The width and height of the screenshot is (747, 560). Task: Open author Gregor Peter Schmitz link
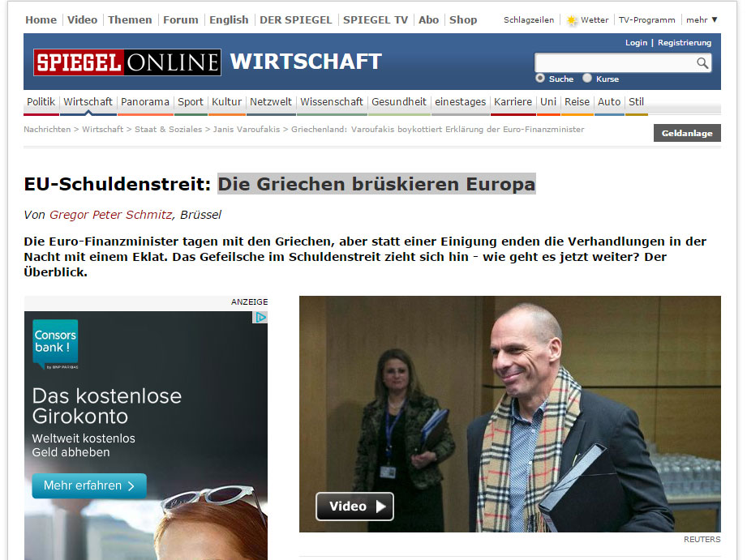pyautogui.click(x=111, y=215)
